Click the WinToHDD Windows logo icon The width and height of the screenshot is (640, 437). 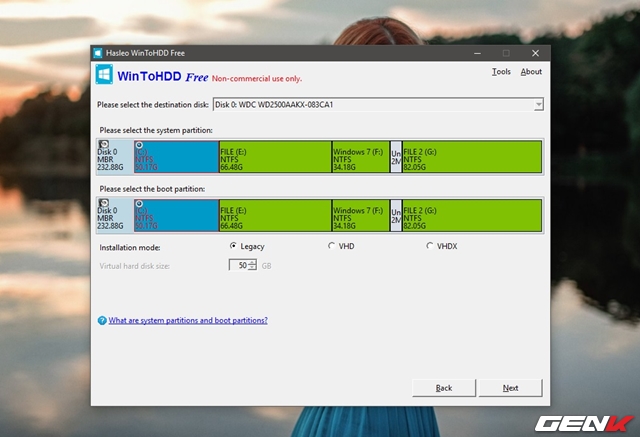pyautogui.click(x=104, y=74)
